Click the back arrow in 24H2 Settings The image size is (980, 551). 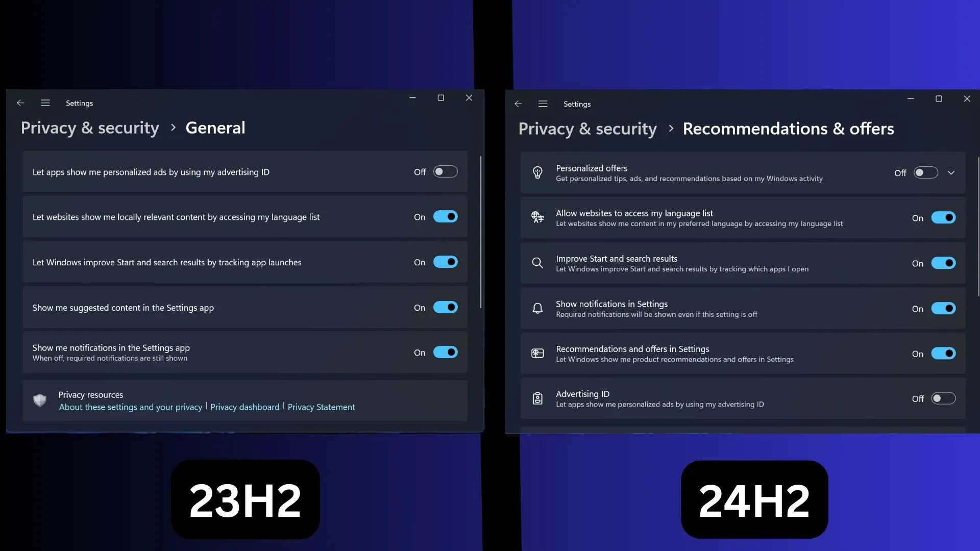tap(518, 103)
